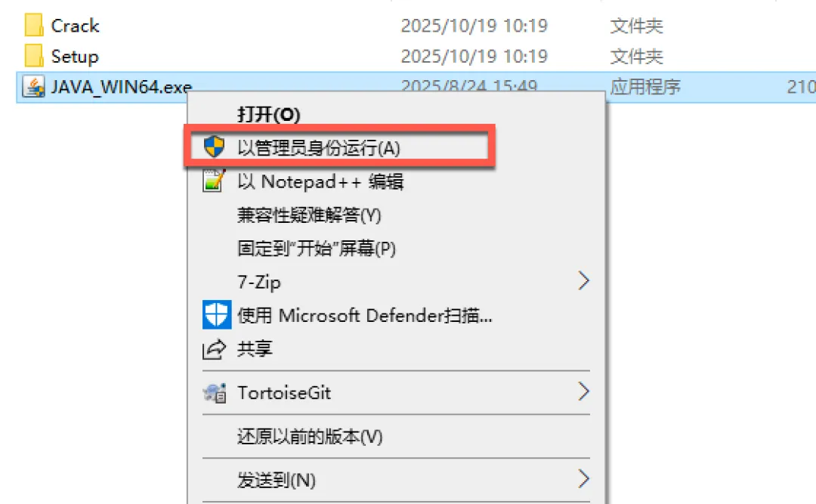Click the Crack folder icon
The width and height of the screenshot is (816, 504).
[x=34, y=25]
